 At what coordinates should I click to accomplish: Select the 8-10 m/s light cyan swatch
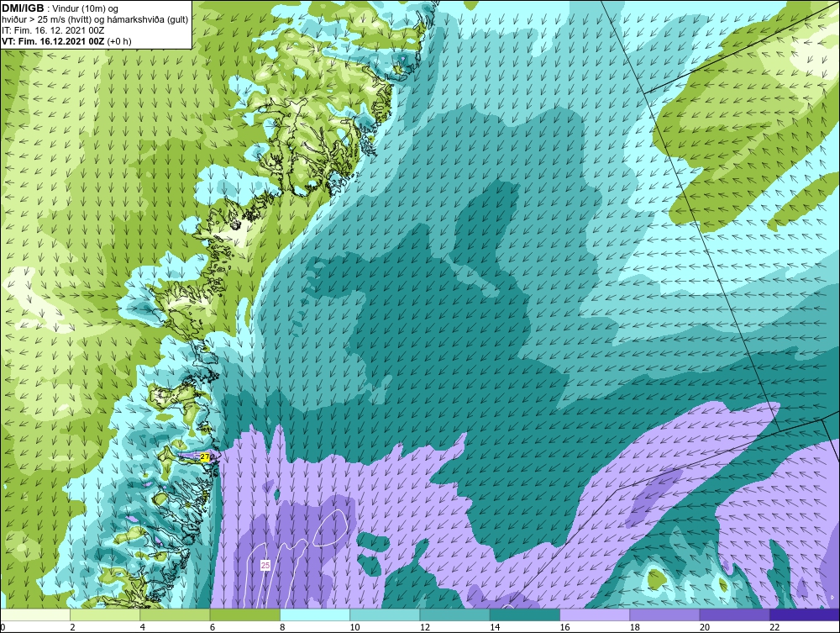point(315,615)
